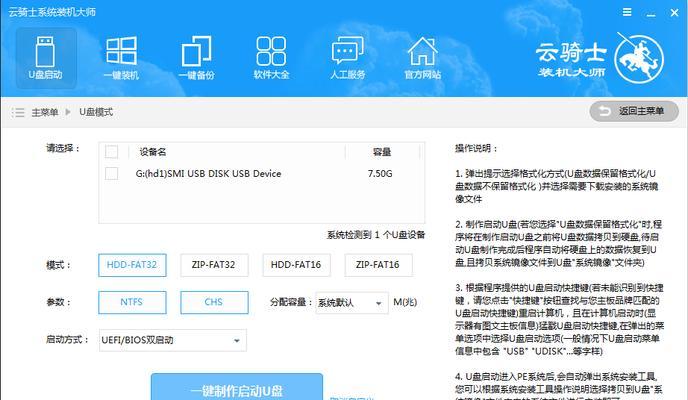Minimize the 云骑士 window

click(651, 13)
